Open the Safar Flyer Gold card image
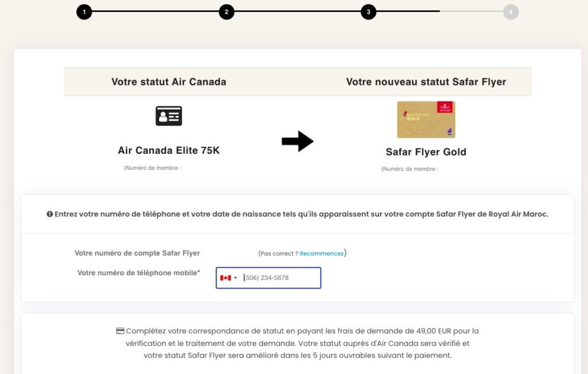 (425, 119)
